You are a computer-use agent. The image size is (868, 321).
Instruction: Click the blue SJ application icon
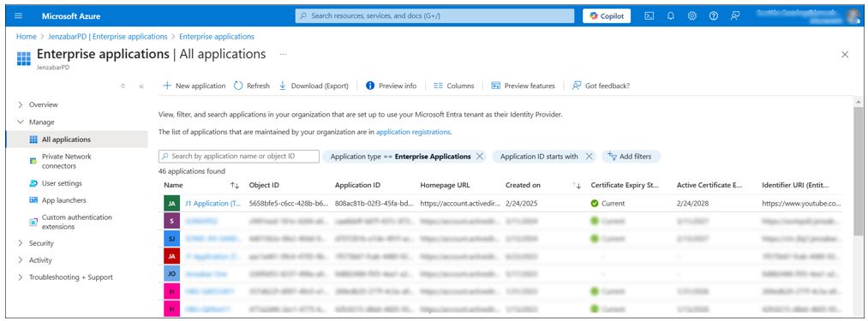pyautogui.click(x=172, y=239)
